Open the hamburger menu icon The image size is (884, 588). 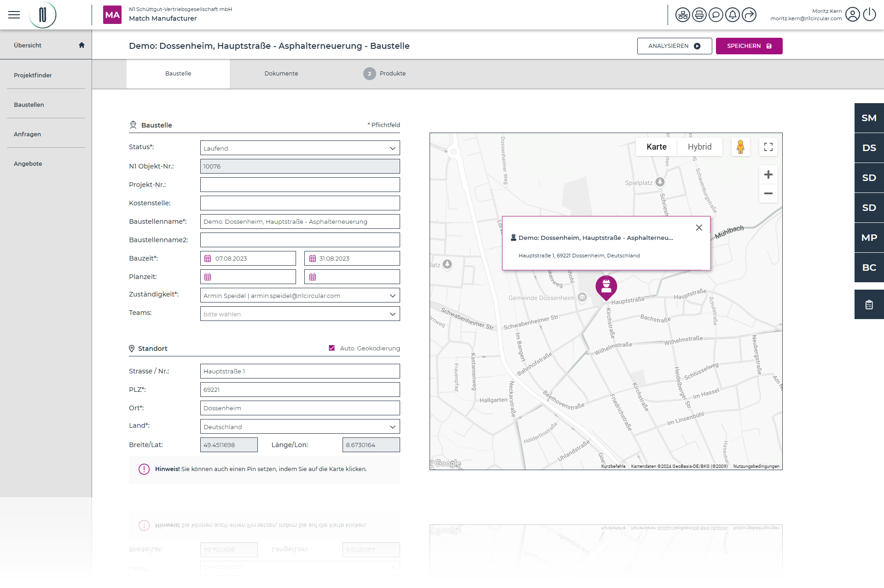click(x=14, y=15)
